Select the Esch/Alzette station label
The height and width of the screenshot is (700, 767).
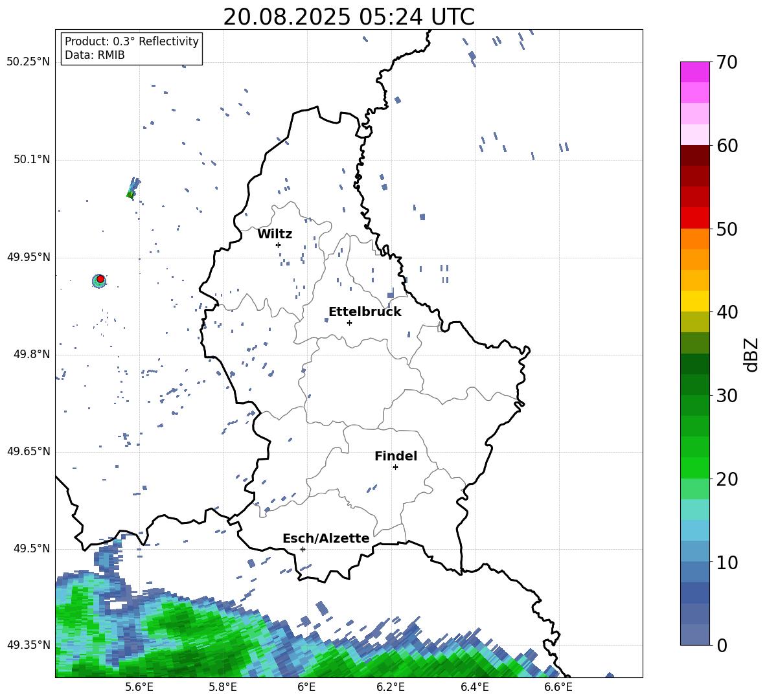coord(326,538)
